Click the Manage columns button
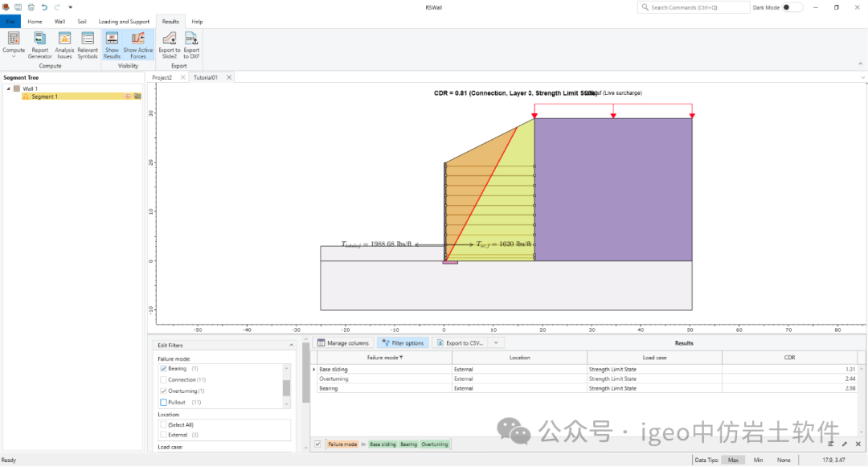The image size is (868, 467). pos(343,343)
